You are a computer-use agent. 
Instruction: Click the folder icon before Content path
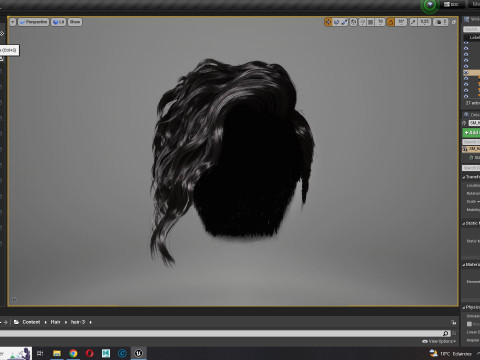[16, 322]
